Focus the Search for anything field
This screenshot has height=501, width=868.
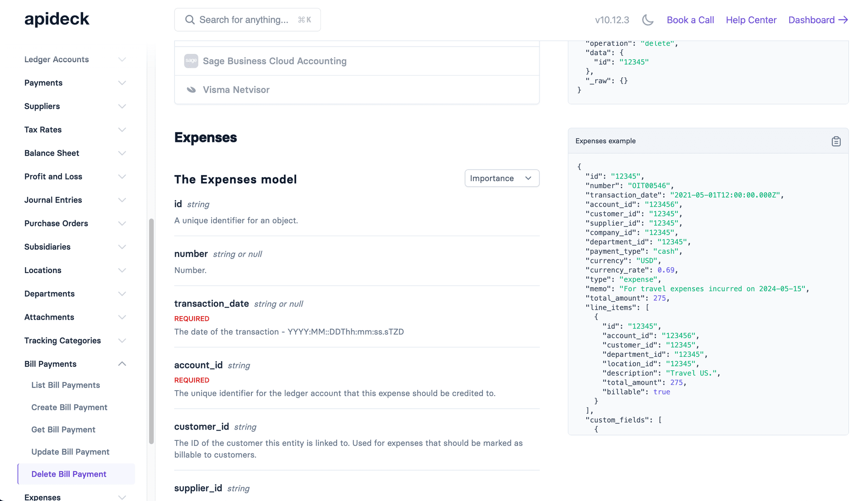(244, 20)
